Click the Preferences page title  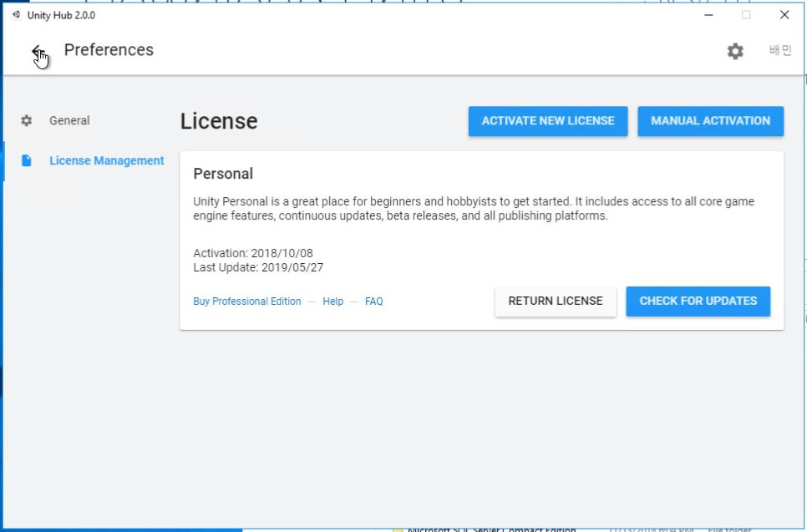[109, 50]
